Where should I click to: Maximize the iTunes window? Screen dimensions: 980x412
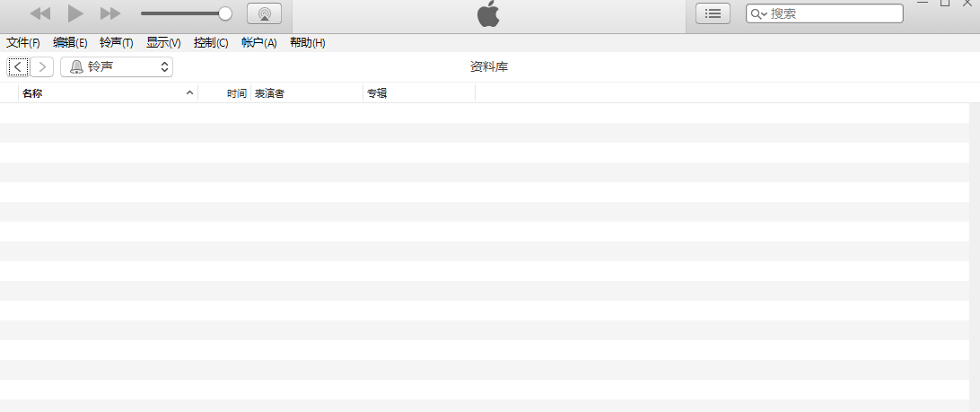pos(945,3)
